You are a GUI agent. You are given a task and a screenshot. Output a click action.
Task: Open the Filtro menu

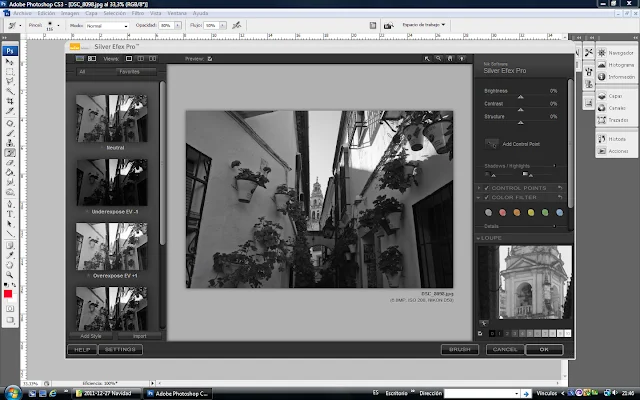point(138,13)
